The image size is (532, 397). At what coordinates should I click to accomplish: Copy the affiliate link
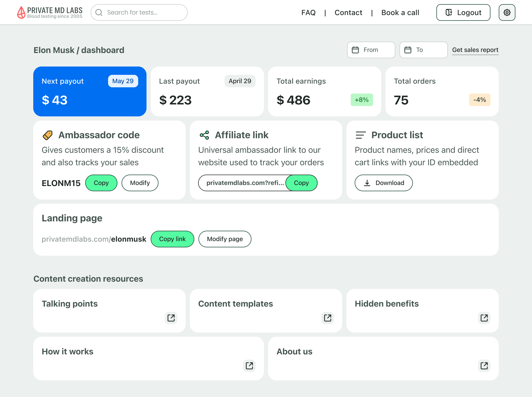[x=301, y=183]
